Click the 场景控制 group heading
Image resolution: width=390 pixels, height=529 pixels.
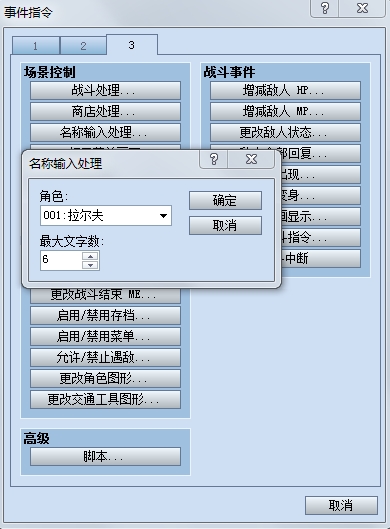point(50,72)
